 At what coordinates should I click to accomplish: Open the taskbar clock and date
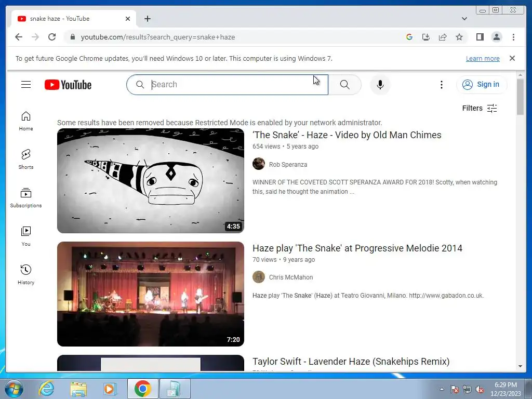click(505, 389)
